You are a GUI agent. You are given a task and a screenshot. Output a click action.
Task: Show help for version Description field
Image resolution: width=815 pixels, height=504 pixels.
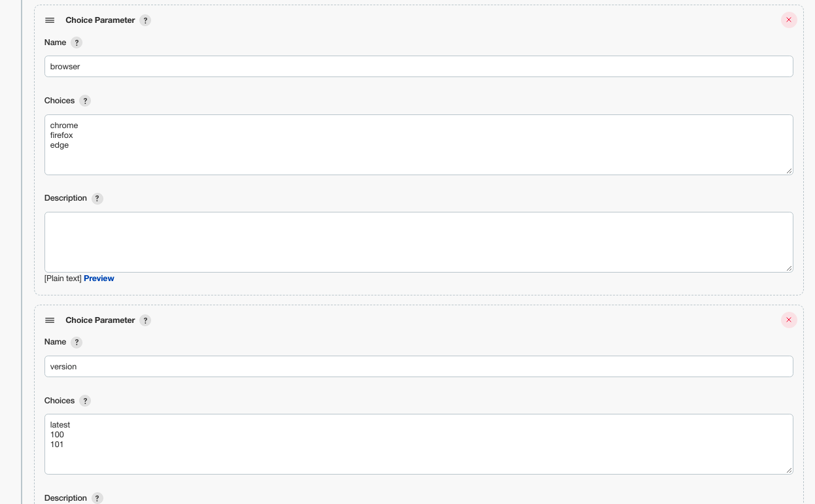pyautogui.click(x=97, y=498)
